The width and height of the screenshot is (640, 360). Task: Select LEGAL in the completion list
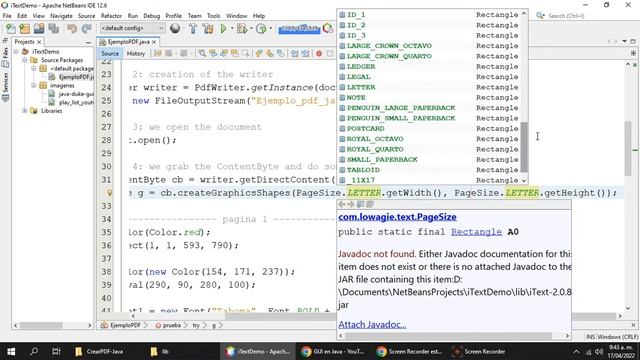coord(429,77)
